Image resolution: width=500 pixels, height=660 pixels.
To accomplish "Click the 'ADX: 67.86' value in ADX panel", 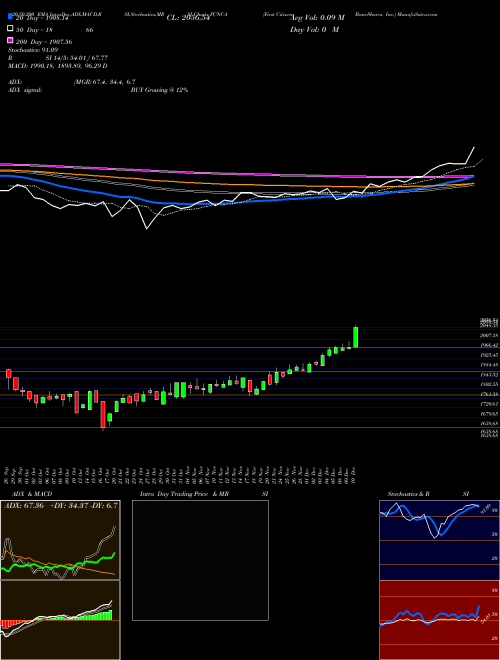I will [x=23, y=505].
